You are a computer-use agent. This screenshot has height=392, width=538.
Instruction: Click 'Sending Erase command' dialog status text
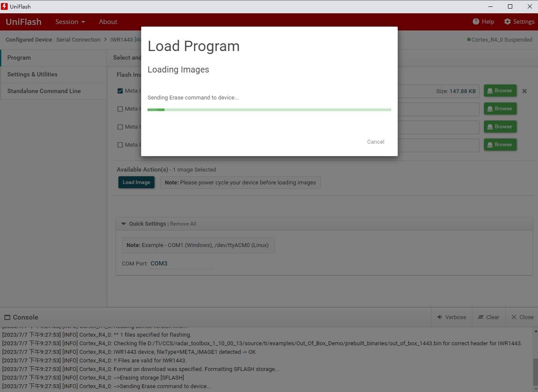tap(193, 98)
